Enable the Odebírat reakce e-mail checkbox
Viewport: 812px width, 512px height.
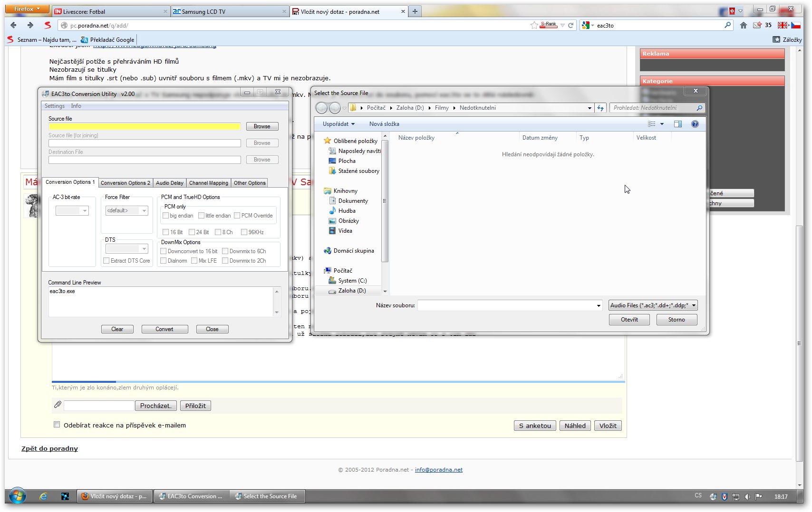point(57,425)
